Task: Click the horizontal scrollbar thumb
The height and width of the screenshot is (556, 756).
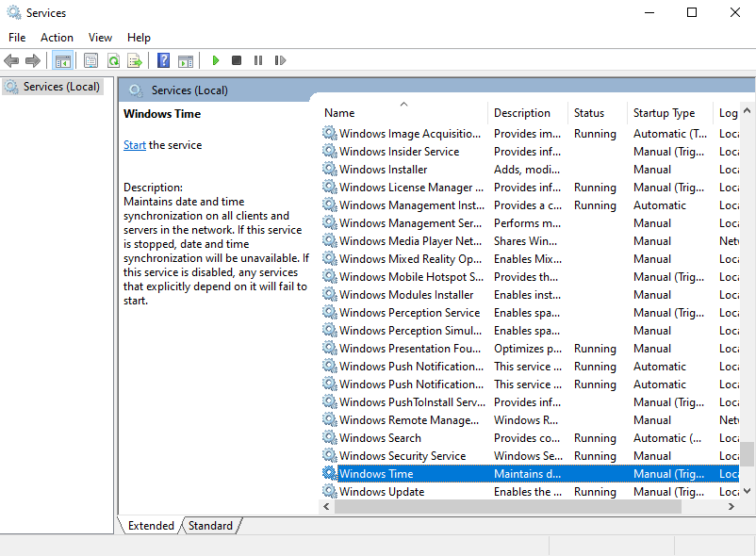Action: [508, 506]
